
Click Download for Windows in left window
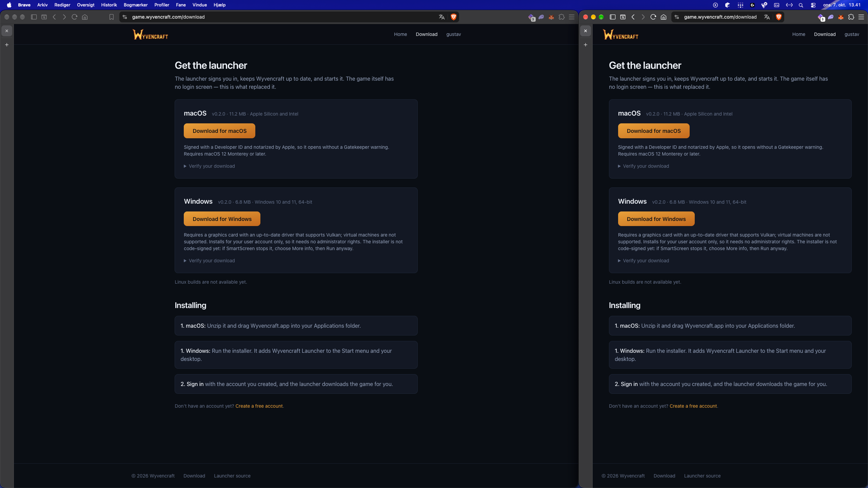point(222,219)
